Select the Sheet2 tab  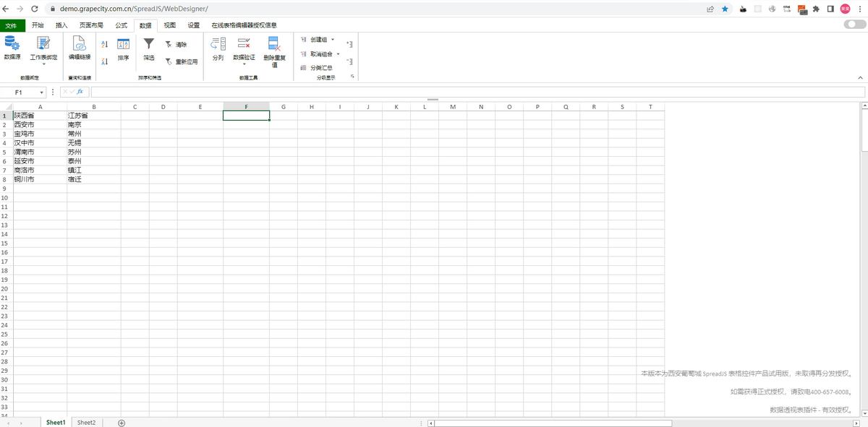click(86, 423)
